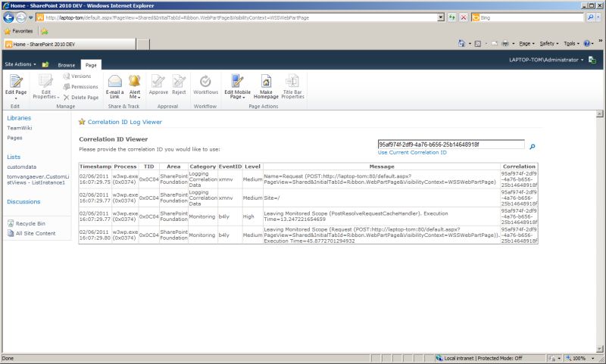Switch to the Browse ribbon tab

click(x=67, y=65)
